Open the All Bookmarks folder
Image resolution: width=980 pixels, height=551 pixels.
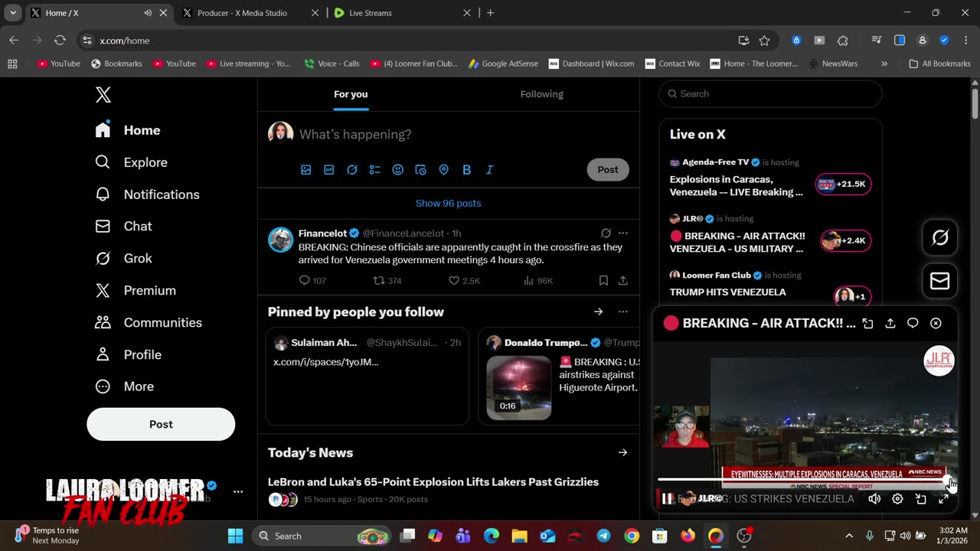tap(939, 64)
